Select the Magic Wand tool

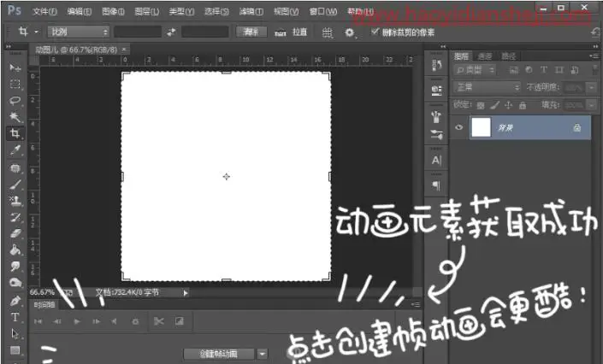pos(15,117)
